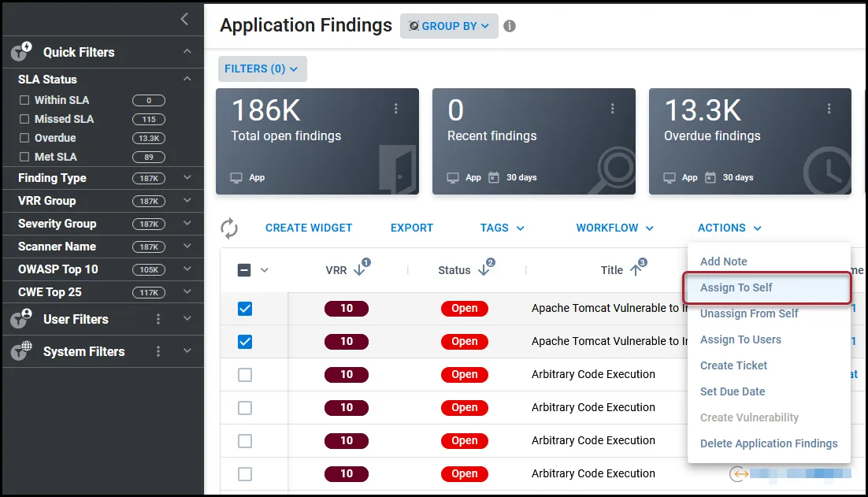The height and width of the screenshot is (497, 868).
Task: Expand the Finding Type filter group
Action: point(187,178)
